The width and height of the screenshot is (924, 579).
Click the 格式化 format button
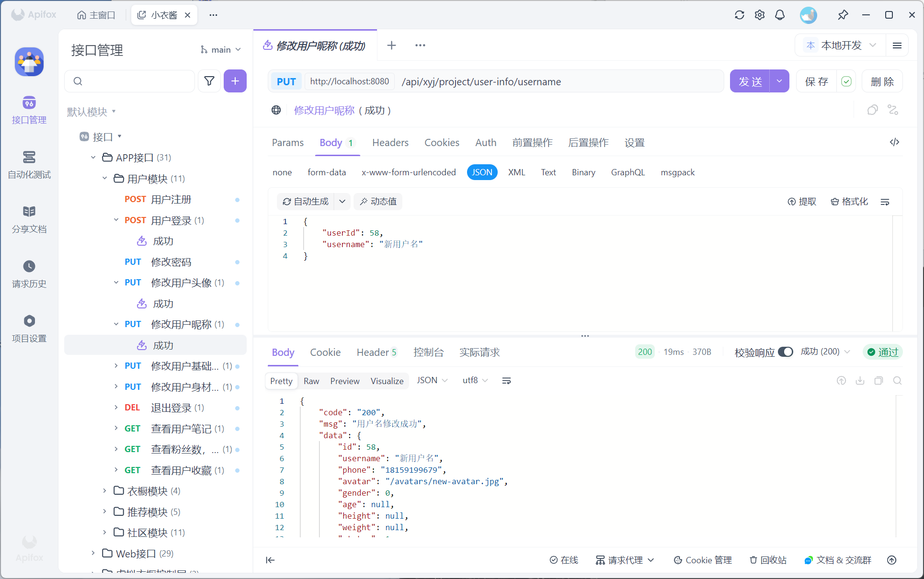[x=849, y=202]
